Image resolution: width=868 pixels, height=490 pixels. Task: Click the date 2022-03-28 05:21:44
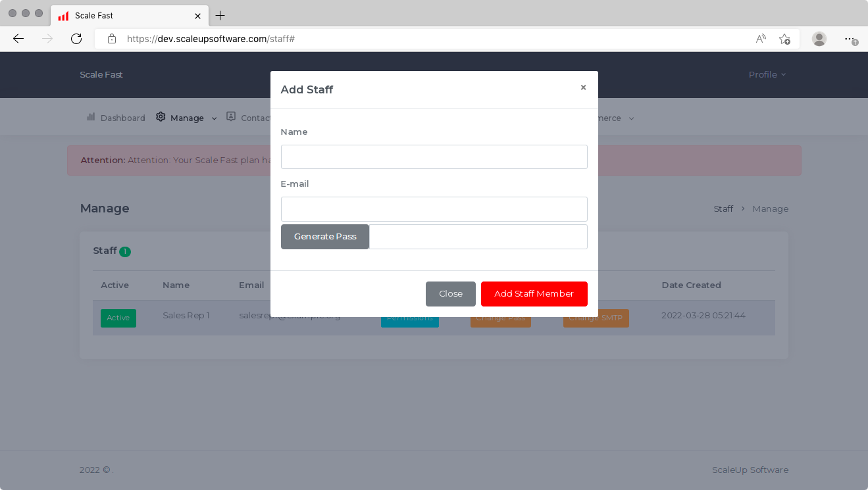coord(703,315)
